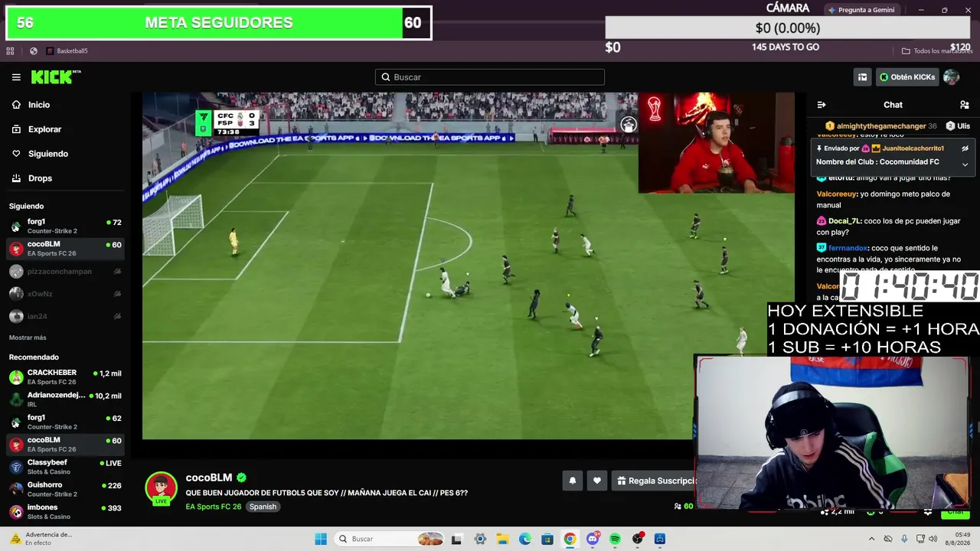Open the user profile avatar menu
980x551 pixels.
pyautogui.click(x=951, y=77)
